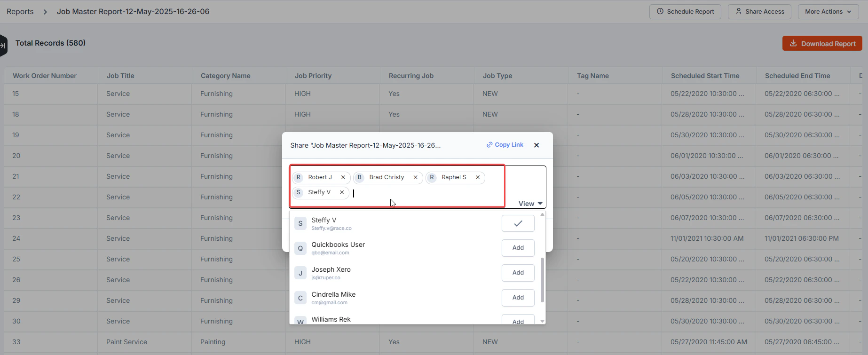Select Cindrella Mike name in list
Viewport: 868px width, 355px height.
[333, 294]
